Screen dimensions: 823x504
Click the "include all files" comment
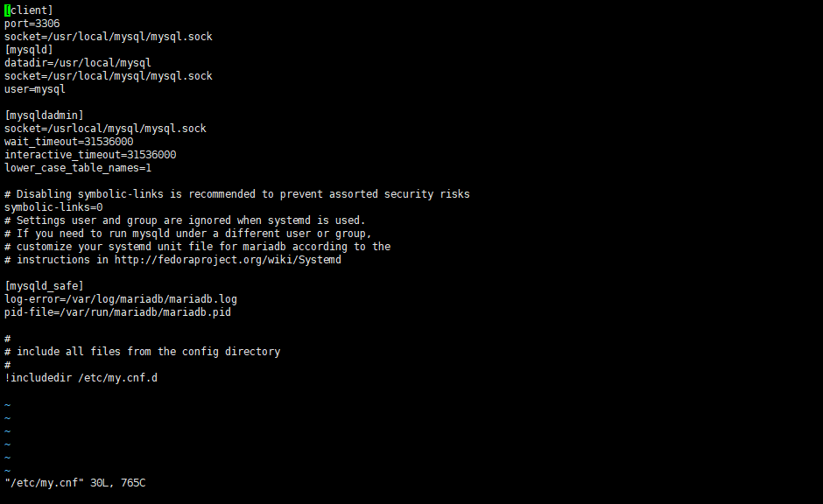(x=148, y=352)
